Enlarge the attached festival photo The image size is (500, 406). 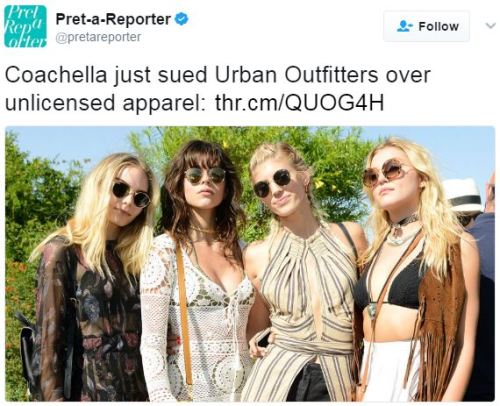(x=250, y=264)
